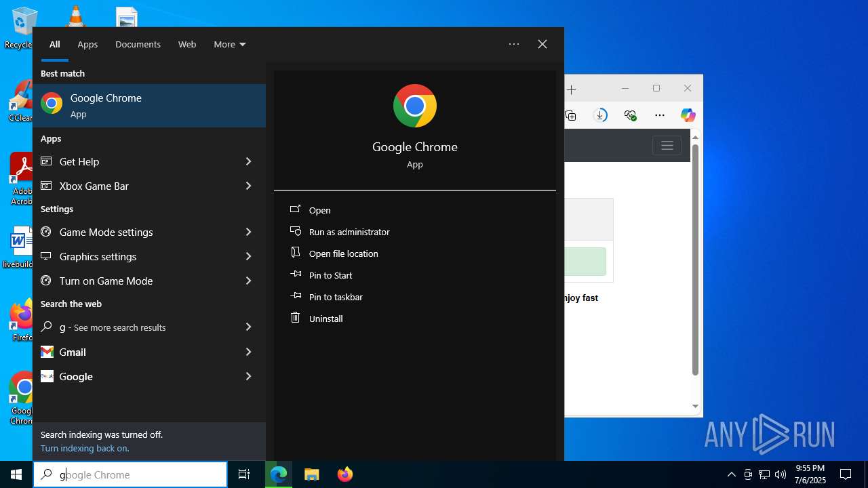
Task: Open Firefox from the taskbar
Action: [x=344, y=474]
